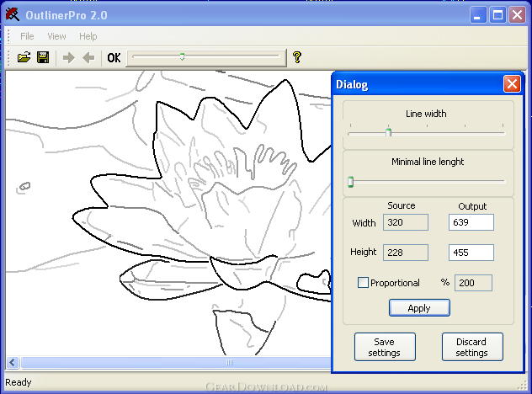Click the back arrow toolbar icon

pos(88,58)
